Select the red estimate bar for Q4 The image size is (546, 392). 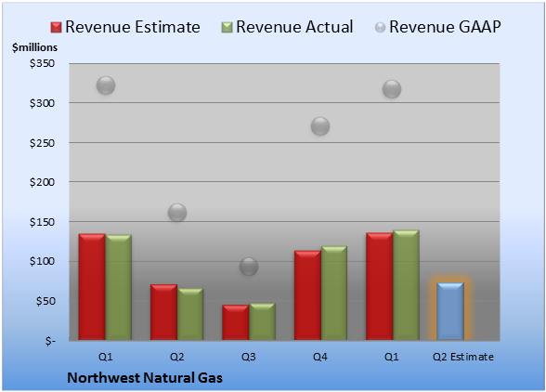point(307,295)
